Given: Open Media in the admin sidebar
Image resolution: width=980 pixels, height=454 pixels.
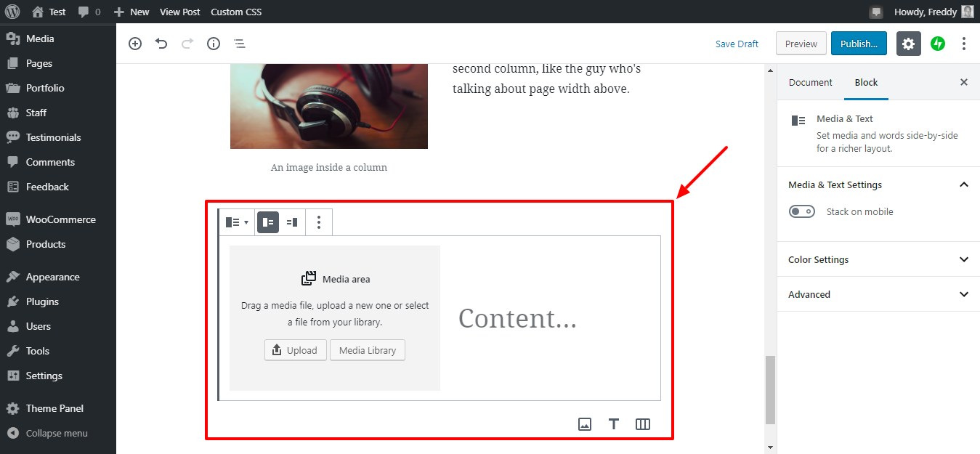Looking at the screenshot, I should pos(58,38).
